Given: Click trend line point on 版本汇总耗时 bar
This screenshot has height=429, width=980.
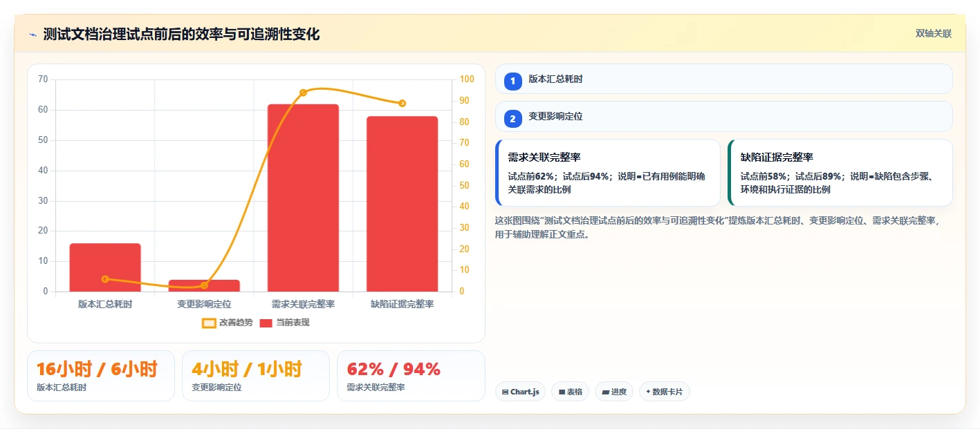Looking at the screenshot, I should (105, 279).
